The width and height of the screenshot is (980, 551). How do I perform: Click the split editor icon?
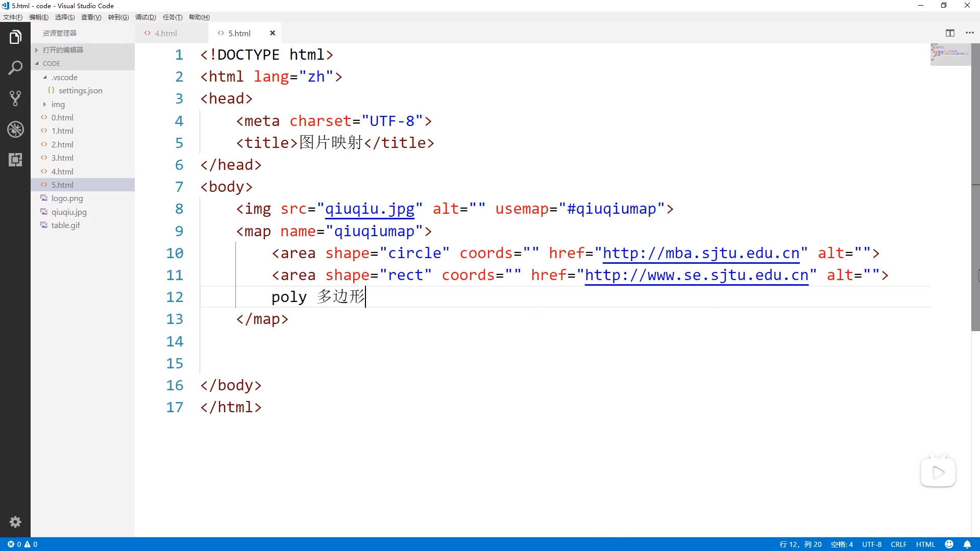[950, 33]
